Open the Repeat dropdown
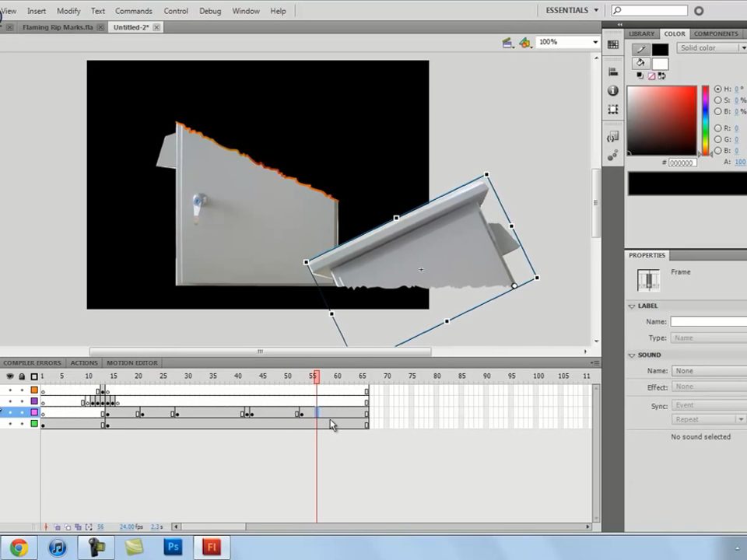Screen dimensions: 747x560 [x=709, y=419]
